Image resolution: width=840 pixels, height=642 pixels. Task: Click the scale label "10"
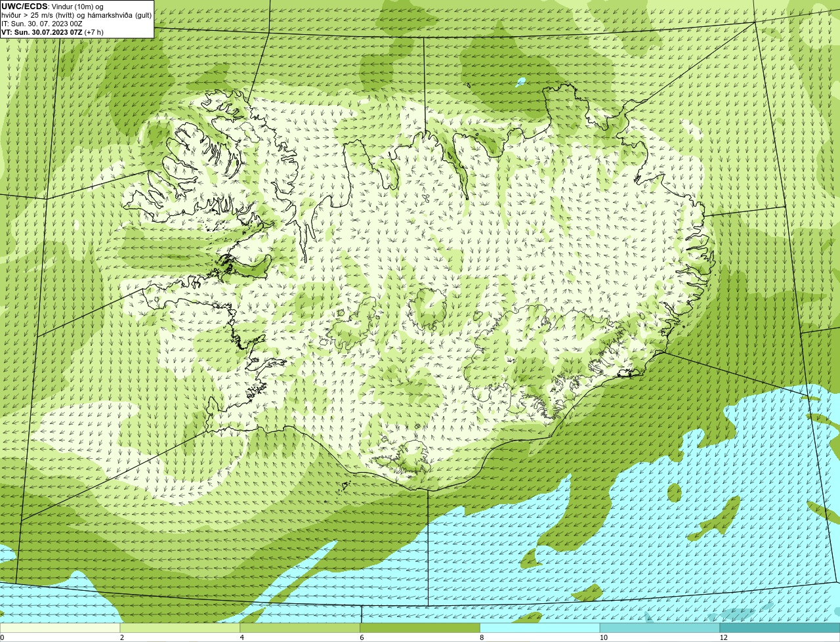pos(602,637)
